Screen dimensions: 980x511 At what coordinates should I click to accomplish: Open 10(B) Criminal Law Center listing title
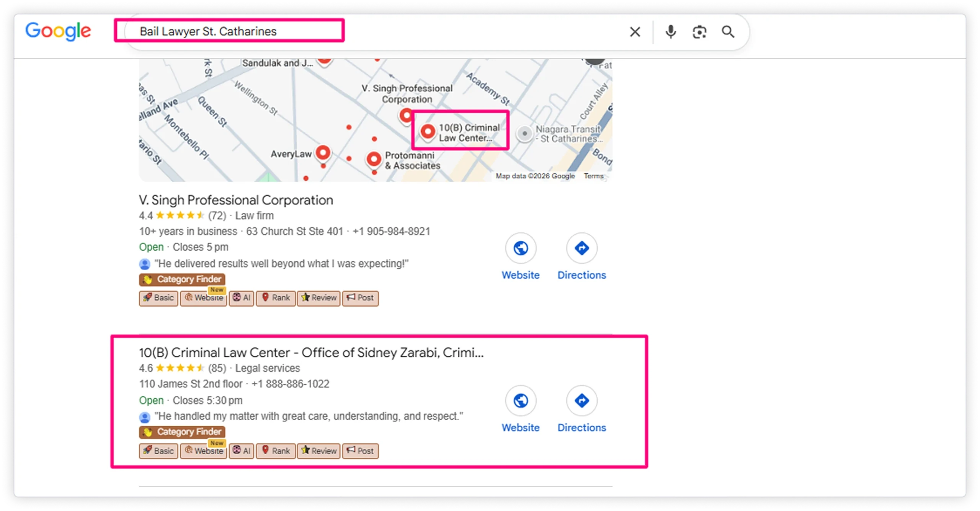point(311,352)
